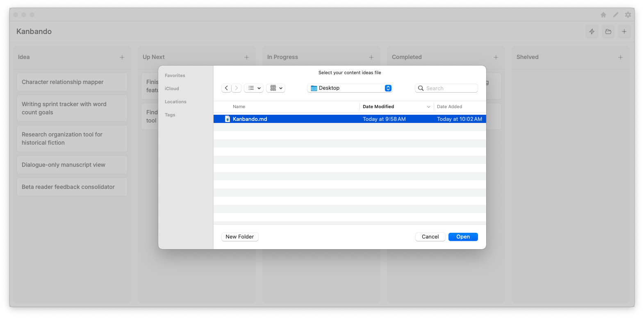Open the Desktop location popup menu

coord(350,88)
